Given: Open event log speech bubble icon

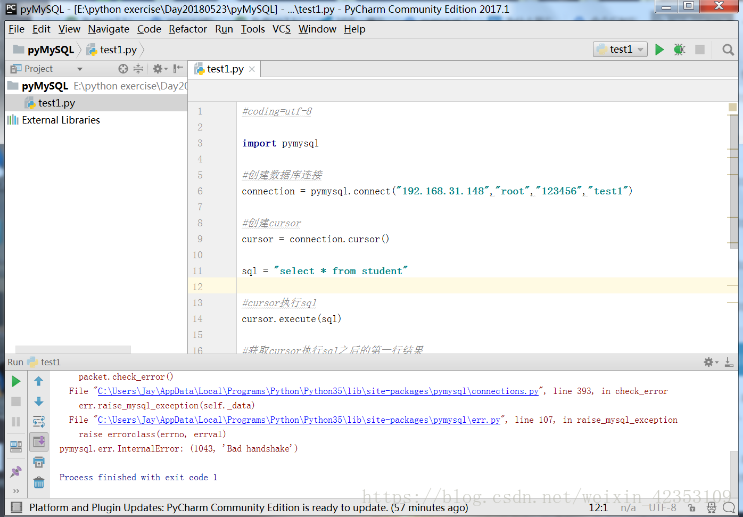Looking at the screenshot, I should coord(729,508).
